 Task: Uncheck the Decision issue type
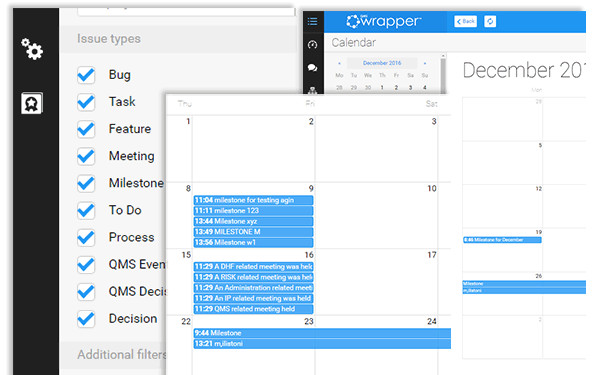pos(86,319)
